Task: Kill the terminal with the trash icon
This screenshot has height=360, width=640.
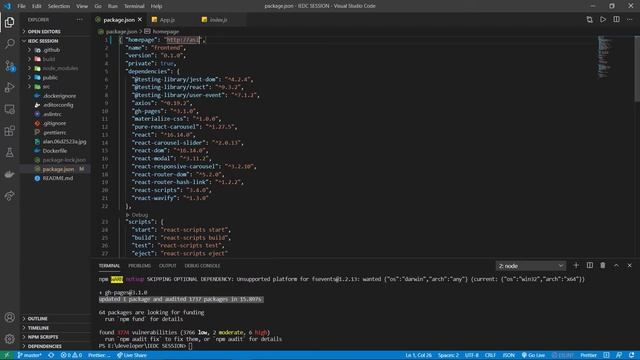Action: 603,266
